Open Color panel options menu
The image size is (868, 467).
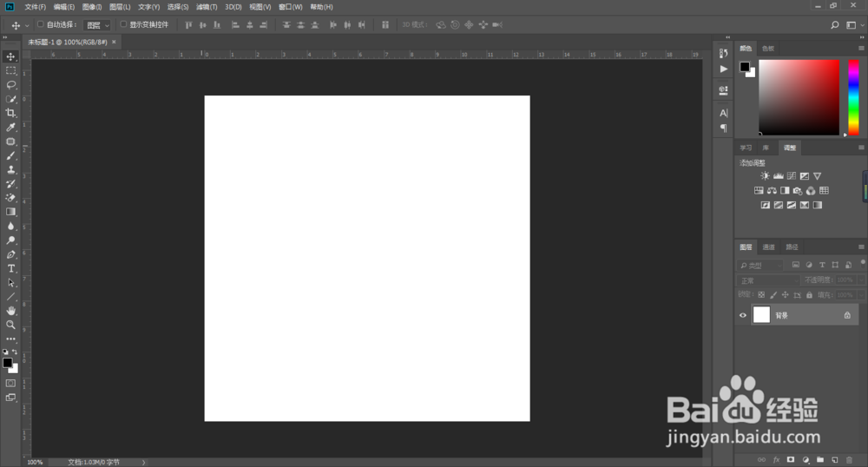(x=861, y=48)
